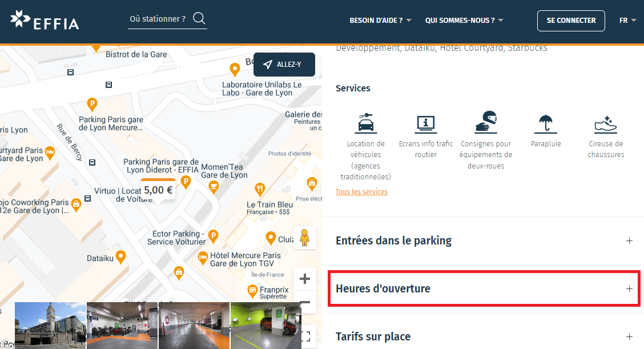Image resolution: width=644 pixels, height=349 pixels.
Task: Click the search magnifier icon
Action: tap(199, 18)
